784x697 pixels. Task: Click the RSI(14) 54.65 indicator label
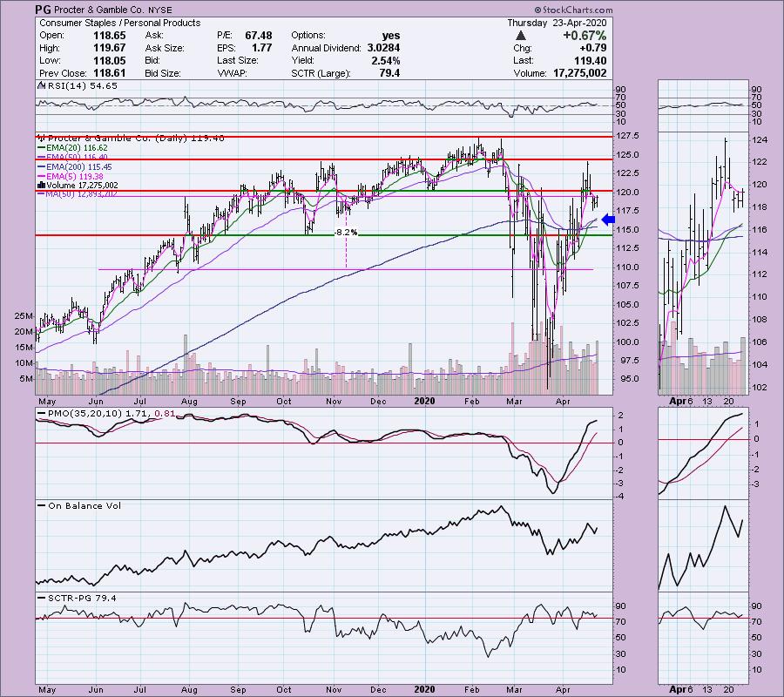pyautogui.click(x=78, y=86)
